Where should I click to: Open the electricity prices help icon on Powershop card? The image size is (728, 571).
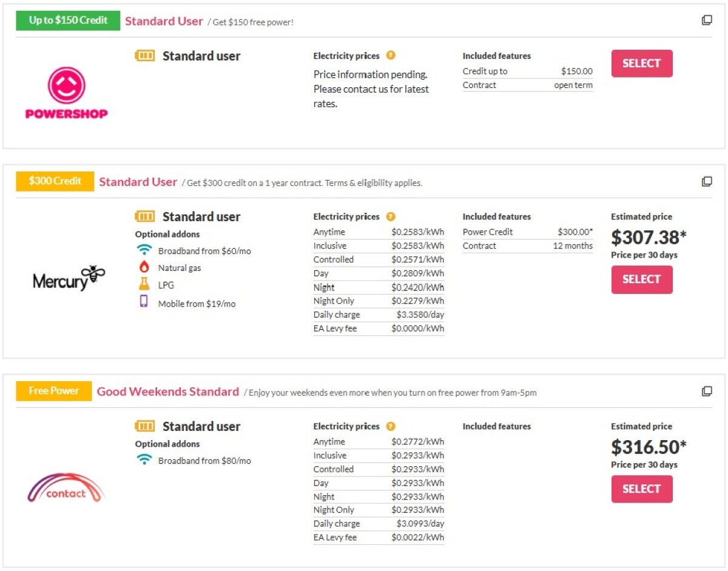click(x=391, y=55)
